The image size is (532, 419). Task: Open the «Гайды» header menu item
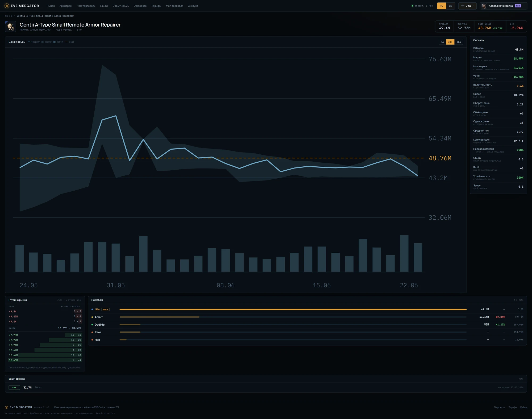pos(104,6)
